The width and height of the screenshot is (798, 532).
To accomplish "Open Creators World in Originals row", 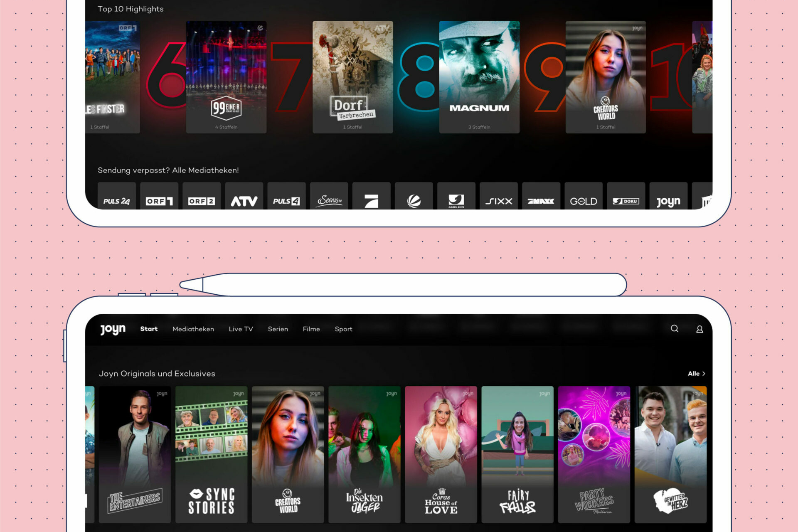I will 288,454.
